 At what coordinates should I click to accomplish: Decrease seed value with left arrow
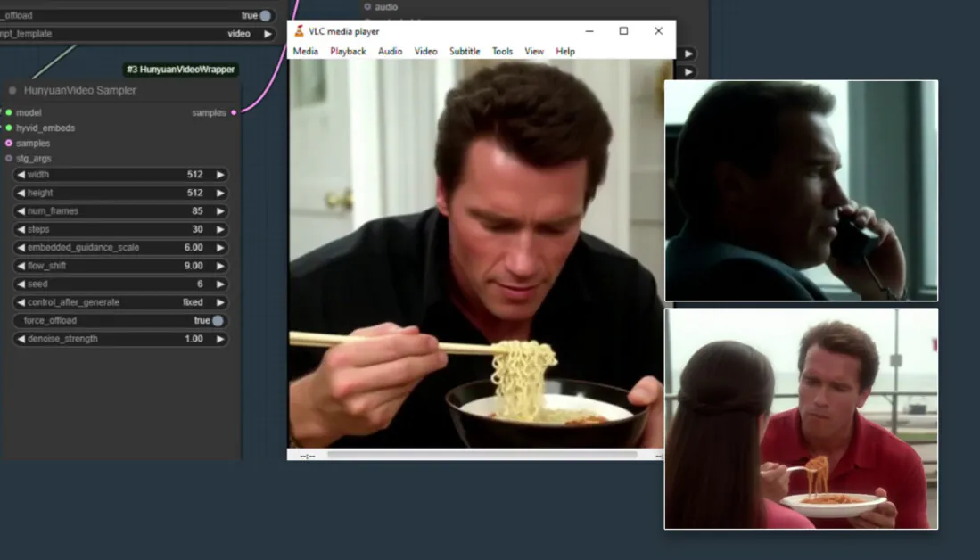pos(21,284)
